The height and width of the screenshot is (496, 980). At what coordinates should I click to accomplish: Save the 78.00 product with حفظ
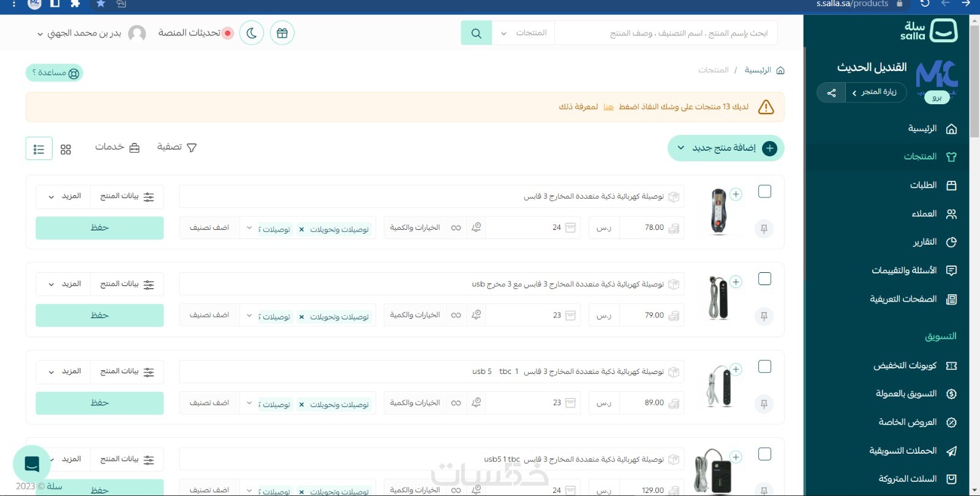coord(100,228)
